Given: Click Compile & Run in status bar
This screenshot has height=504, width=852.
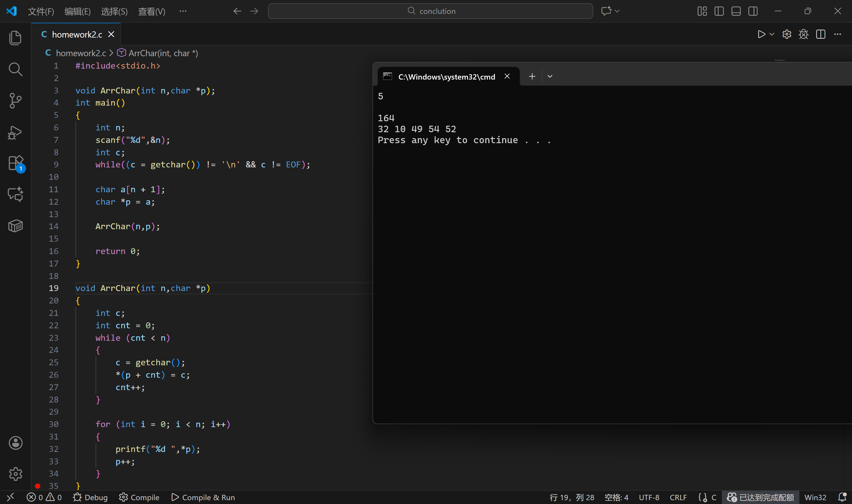Looking at the screenshot, I should 203,497.
